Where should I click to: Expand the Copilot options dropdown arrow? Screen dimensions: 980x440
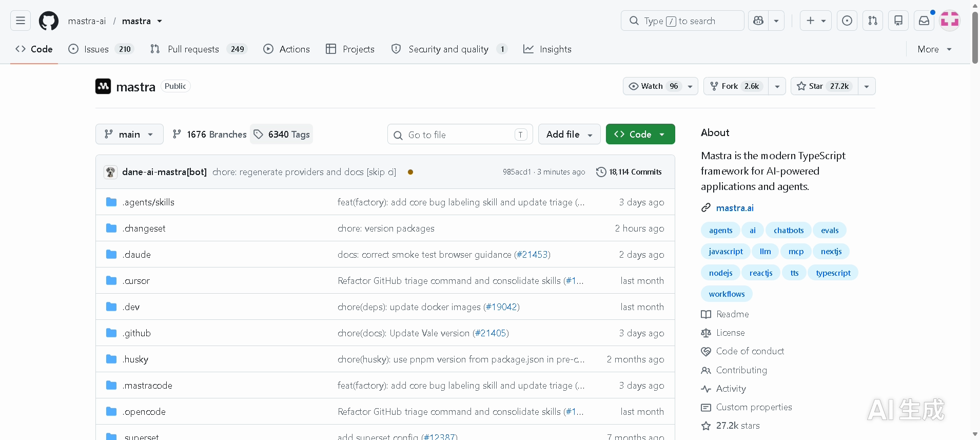point(776,21)
